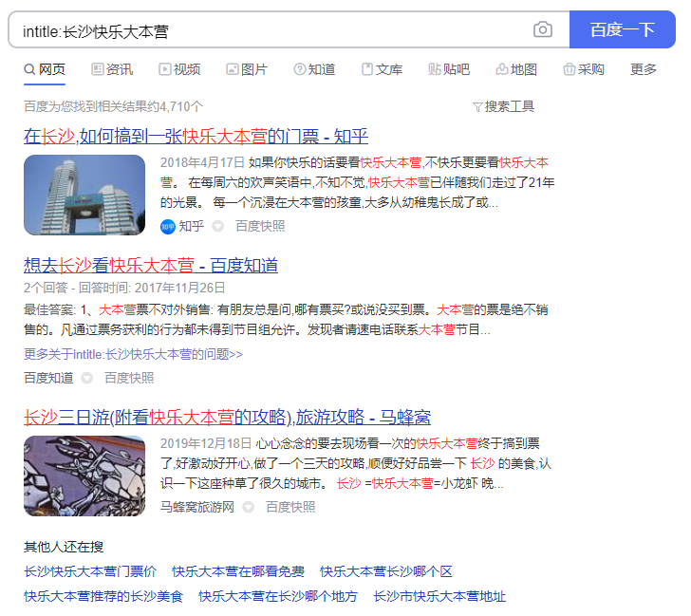Click the 2018年4月17日 date in 知乎 snippet
The height and width of the screenshot is (616, 691).
[202, 162]
